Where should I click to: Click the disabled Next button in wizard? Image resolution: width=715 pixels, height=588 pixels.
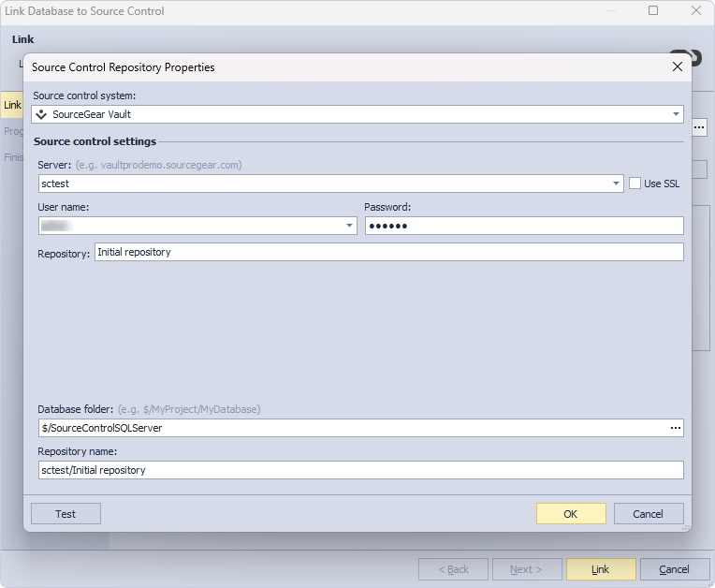pos(527,569)
